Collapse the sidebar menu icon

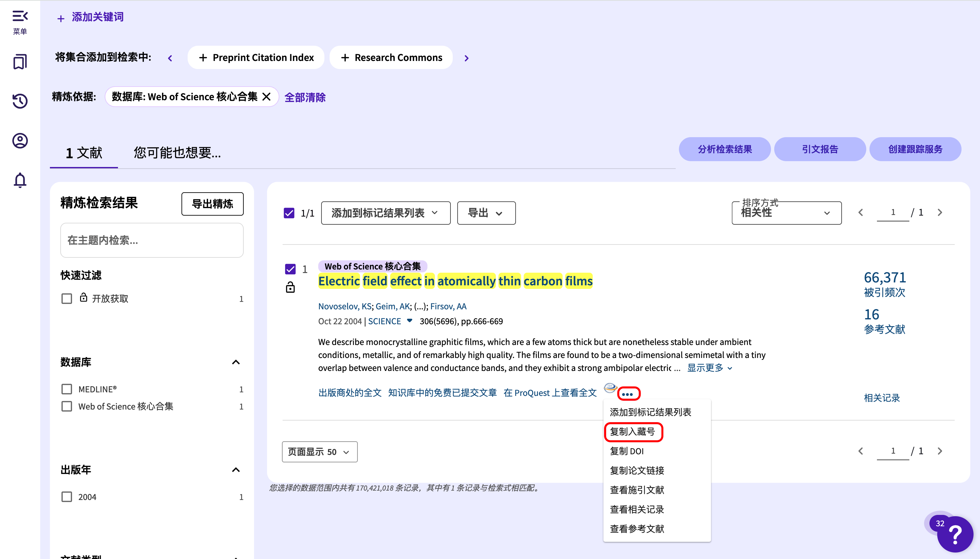click(x=20, y=16)
